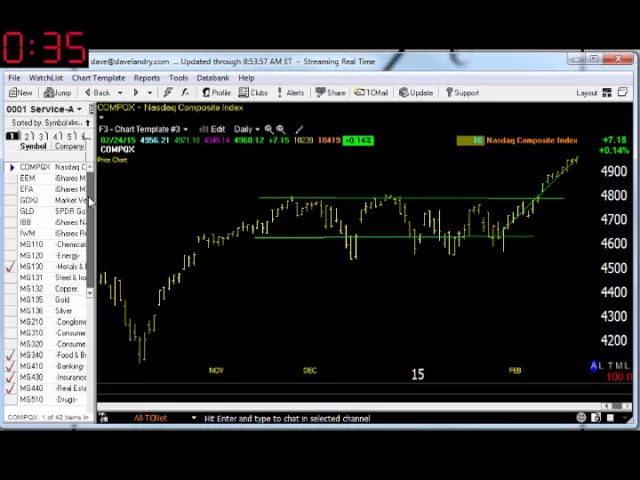This screenshot has height=480, width=640.
Task: Click the document icon next to the smiley
Action: click(x=596, y=418)
